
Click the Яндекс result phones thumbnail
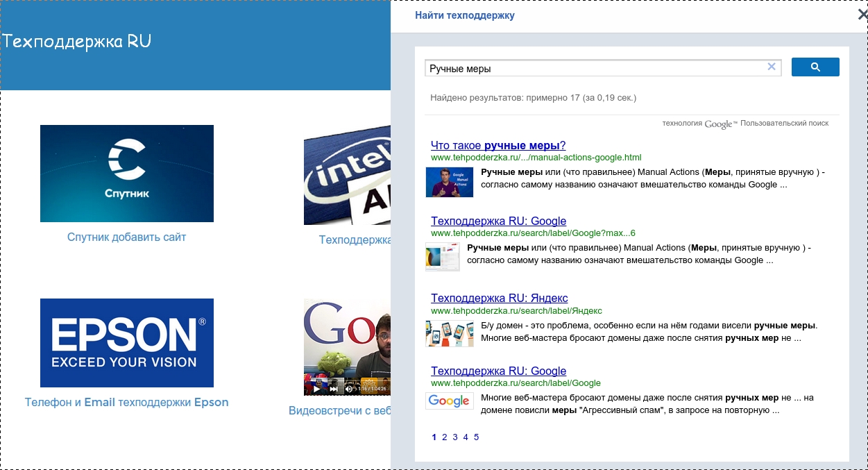coord(449,333)
